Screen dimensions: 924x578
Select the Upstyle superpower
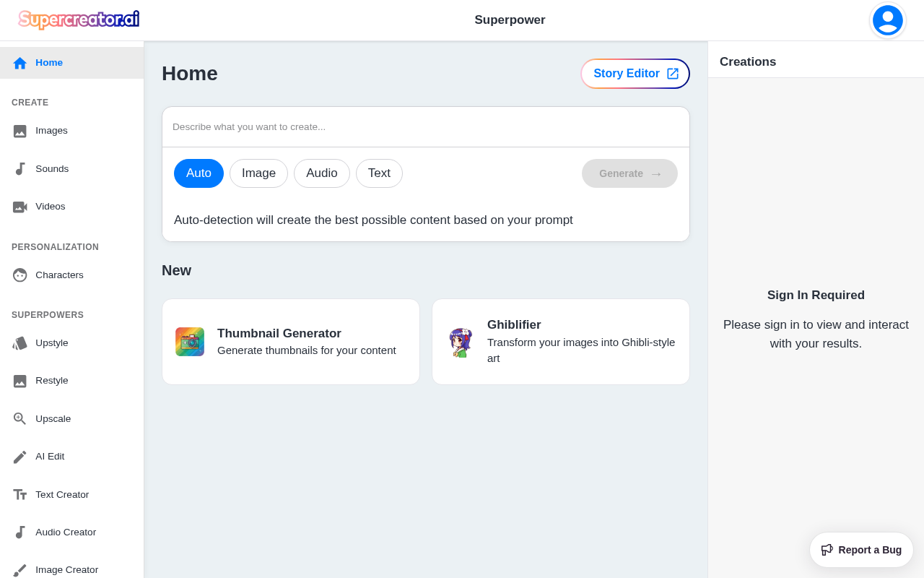[19, 342]
